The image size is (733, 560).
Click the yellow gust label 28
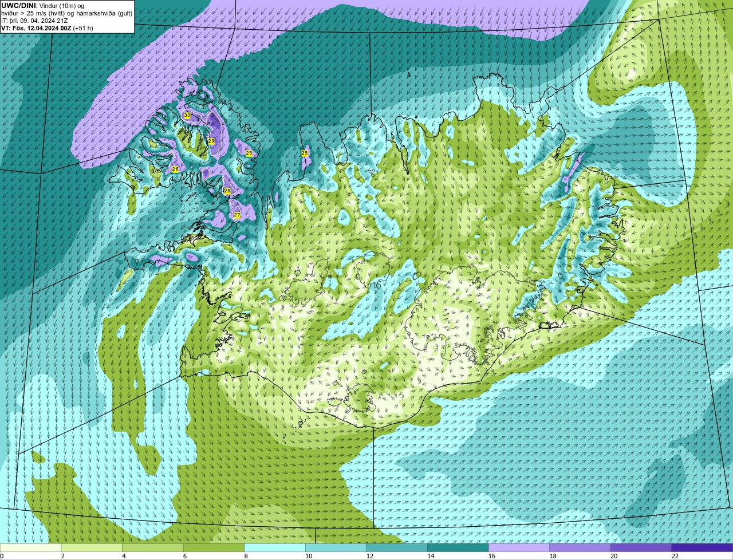pos(227,191)
